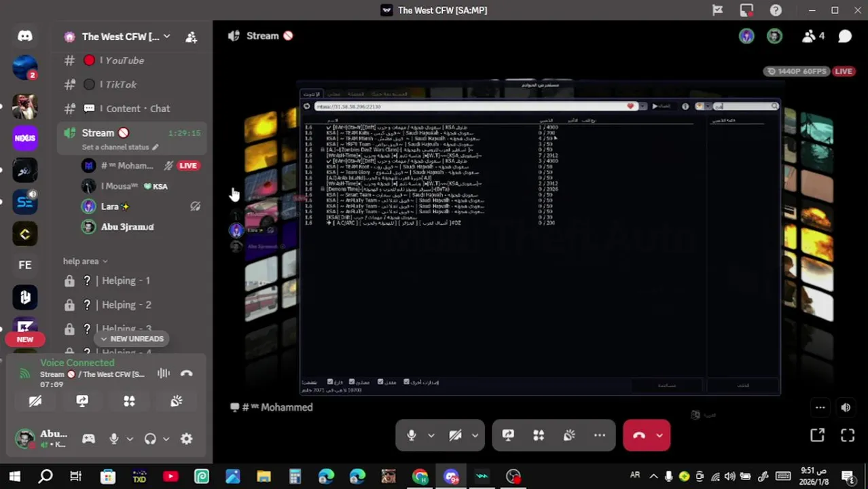Viewport: 868px width, 489px height.
Task: Enter full screen stream view
Action: pos(848,435)
